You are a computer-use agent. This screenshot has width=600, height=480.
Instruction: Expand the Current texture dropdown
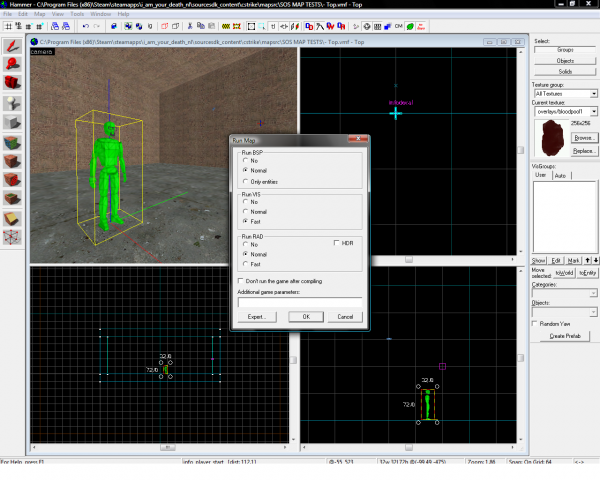593,111
